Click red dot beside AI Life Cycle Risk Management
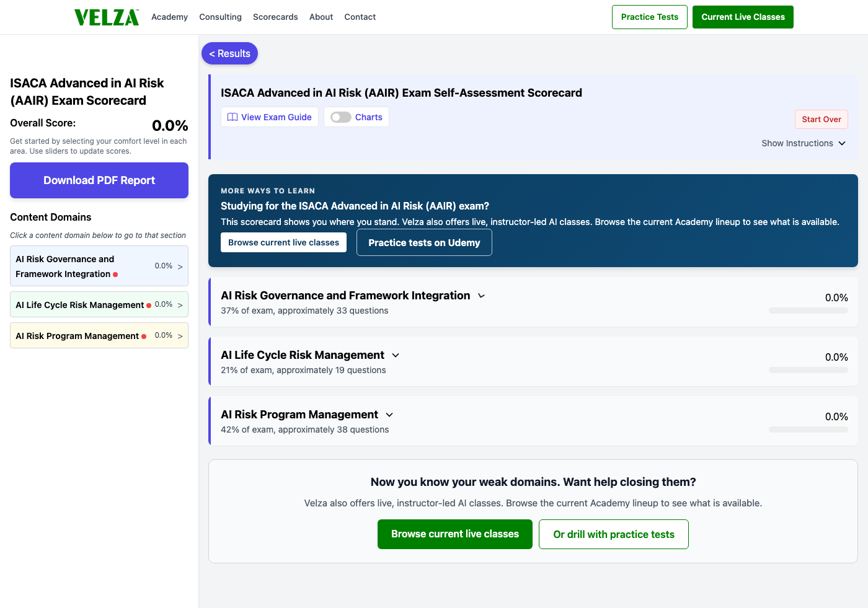868x608 pixels. (149, 306)
